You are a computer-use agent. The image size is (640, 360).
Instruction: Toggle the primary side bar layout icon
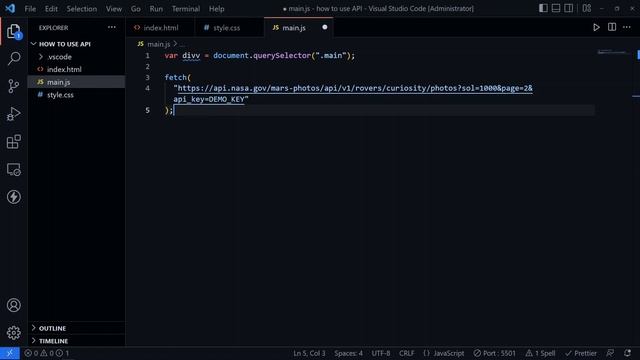543,8
